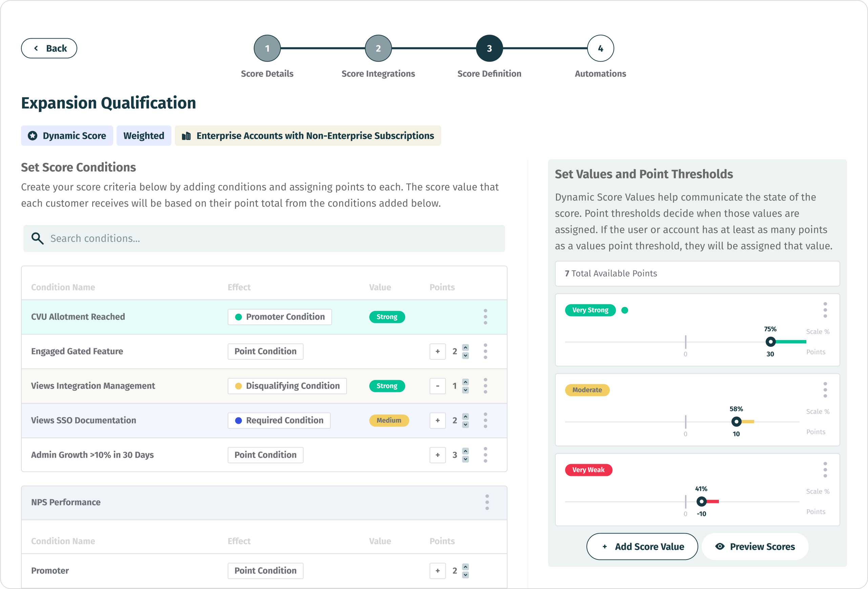Open Required Condition effect dropdown
The width and height of the screenshot is (868, 589).
pyautogui.click(x=279, y=420)
